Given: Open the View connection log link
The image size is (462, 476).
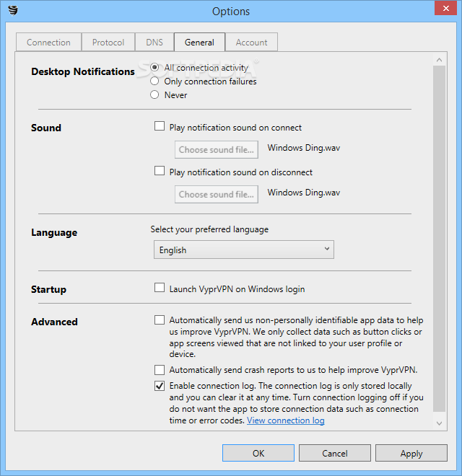Looking at the screenshot, I should (x=285, y=420).
